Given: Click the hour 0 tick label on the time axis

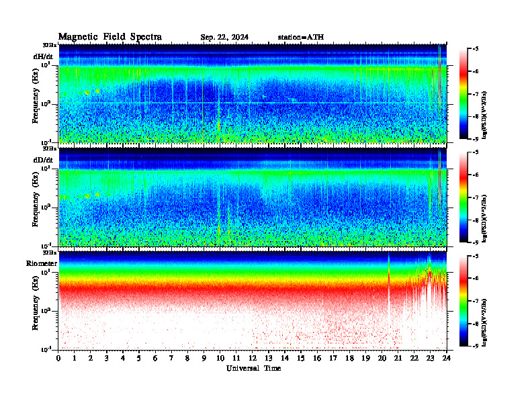Looking at the screenshot, I should pyautogui.click(x=58, y=358).
